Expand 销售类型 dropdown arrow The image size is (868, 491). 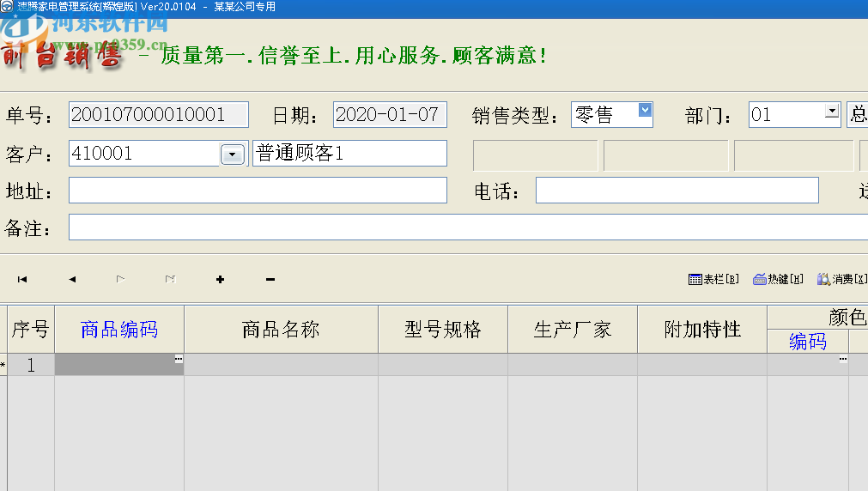pos(645,110)
